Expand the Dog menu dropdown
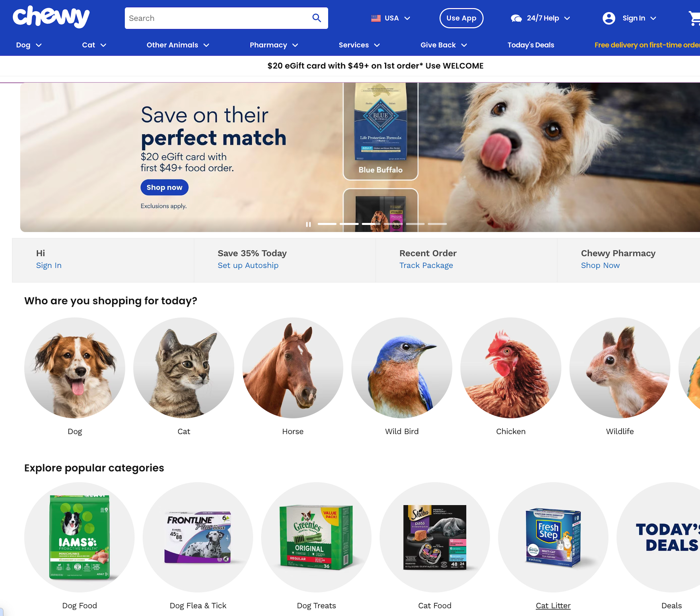 pos(29,45)
